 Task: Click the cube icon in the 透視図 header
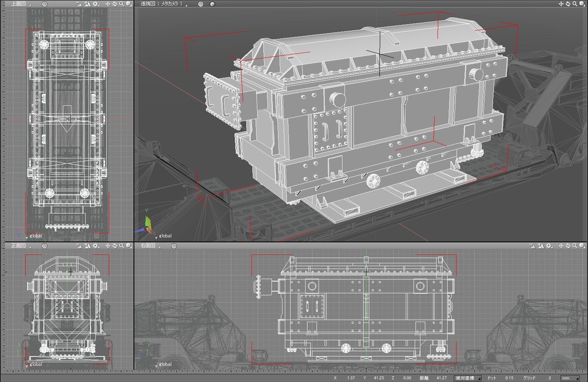pyautogui.click(x=212, y=4)
